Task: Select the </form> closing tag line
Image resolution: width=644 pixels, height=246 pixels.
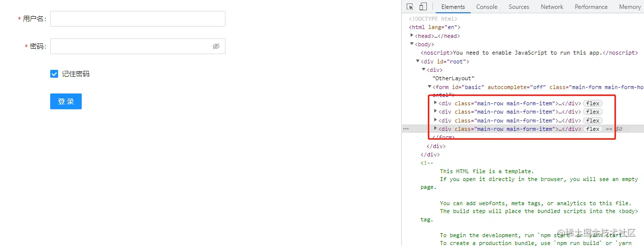Action: pos(444,137)
